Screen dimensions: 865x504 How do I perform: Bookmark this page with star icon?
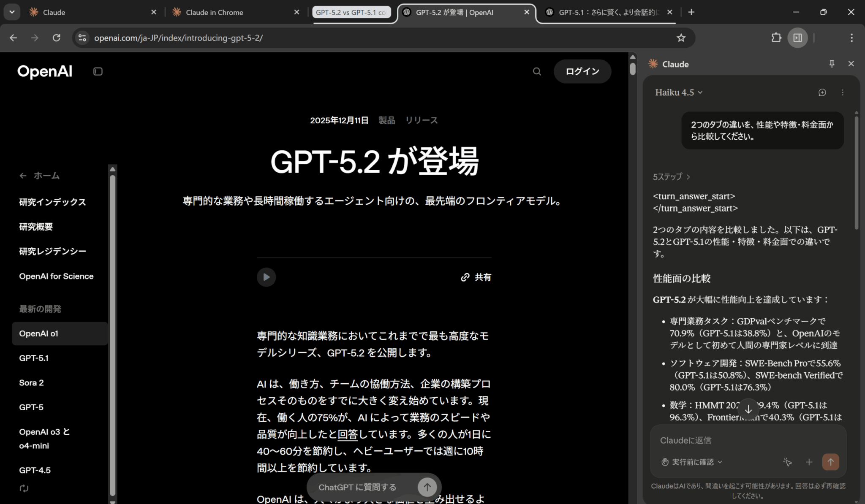pos(681,38)
